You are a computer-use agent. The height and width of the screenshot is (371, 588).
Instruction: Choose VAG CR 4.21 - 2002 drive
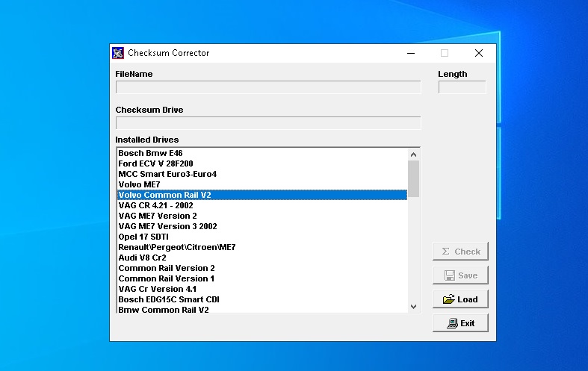(155, 205)
